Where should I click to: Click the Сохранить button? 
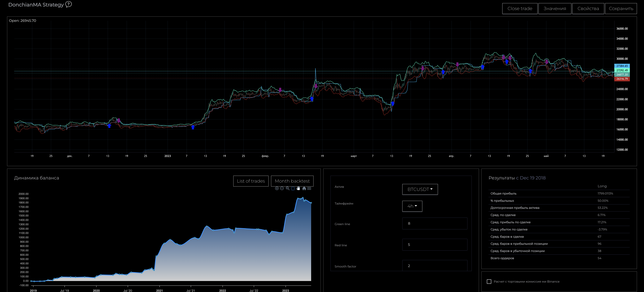pos(621,8)
